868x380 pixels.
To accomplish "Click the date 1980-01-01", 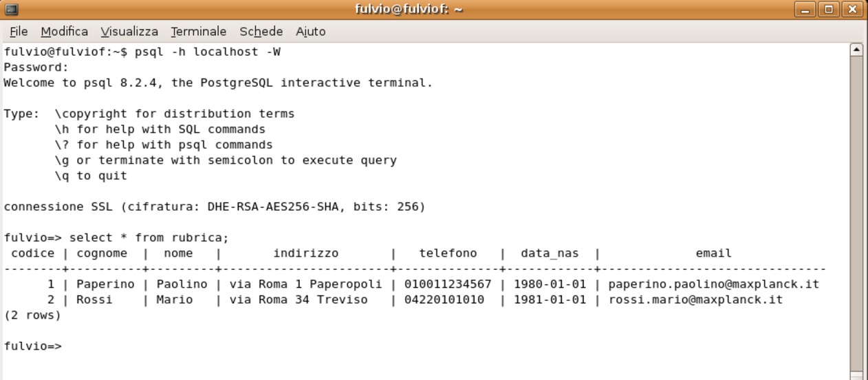I will coord(550,284).
